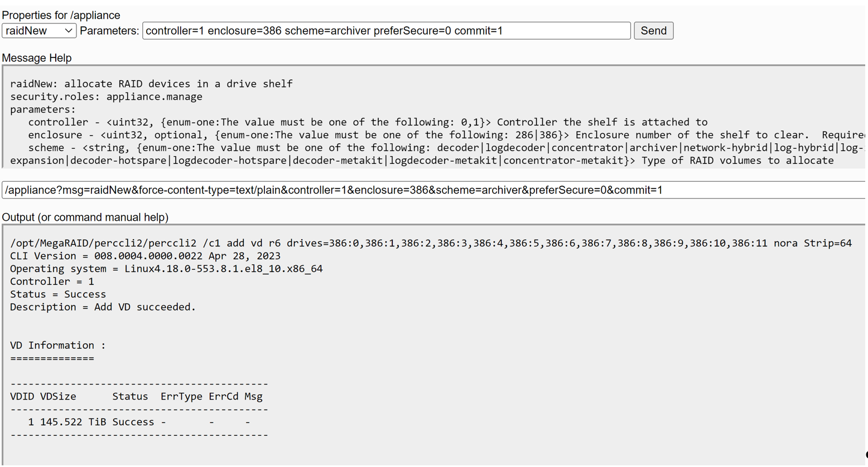Screen dimensions: 868x467
Task: Click the perccli2 add vd command line
Action: point(431,243)
